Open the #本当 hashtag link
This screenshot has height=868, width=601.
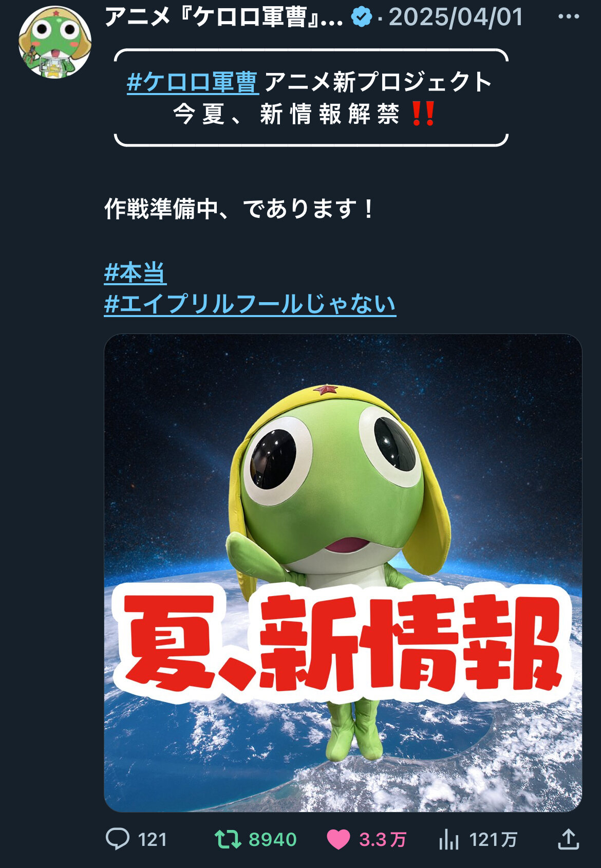(135, 273)
